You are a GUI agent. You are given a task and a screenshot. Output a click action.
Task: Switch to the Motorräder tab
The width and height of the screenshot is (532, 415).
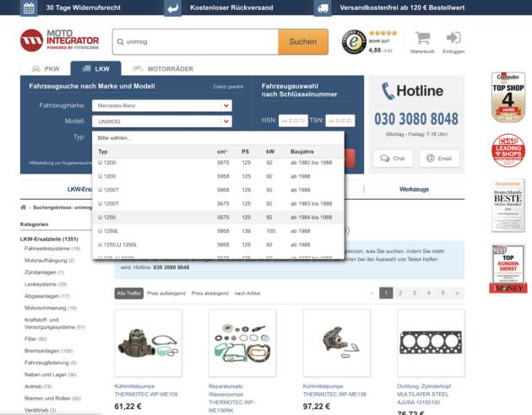tap(163, 68)
